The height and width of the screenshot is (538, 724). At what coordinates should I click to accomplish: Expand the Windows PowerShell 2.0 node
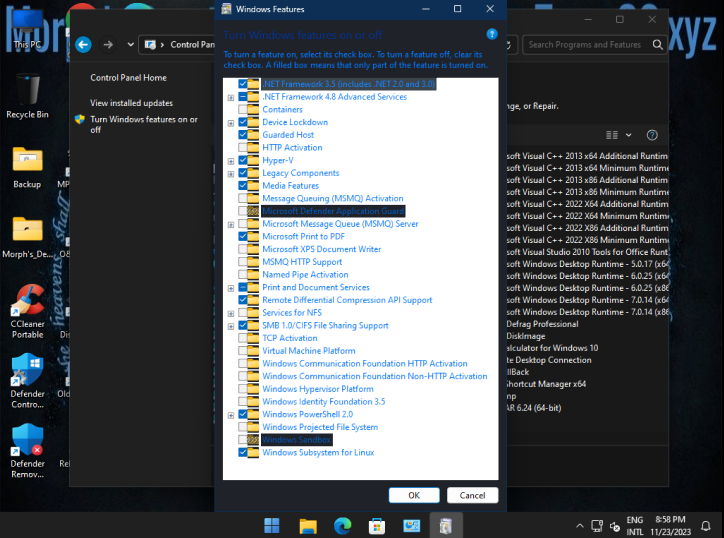coord(231,415)
